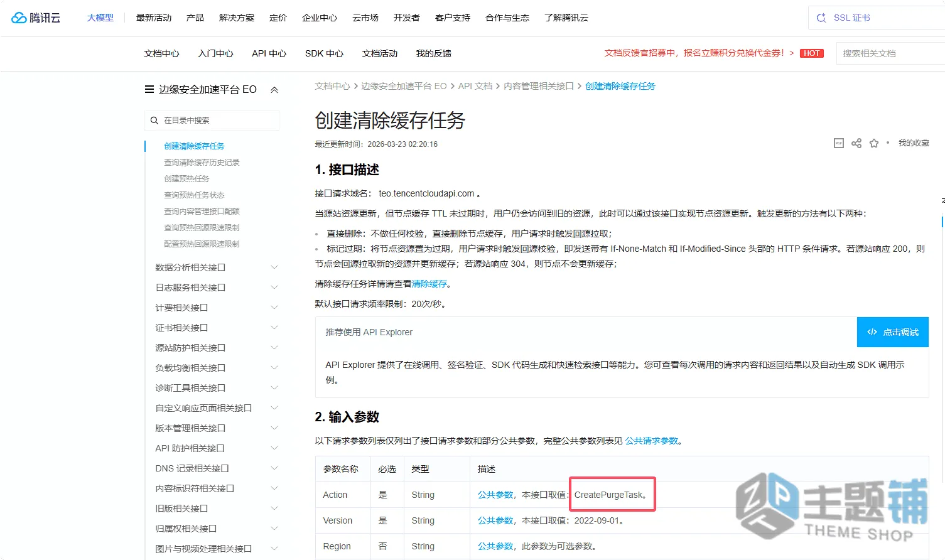Click the magnifier icon in catalog search

click(154, 120)
